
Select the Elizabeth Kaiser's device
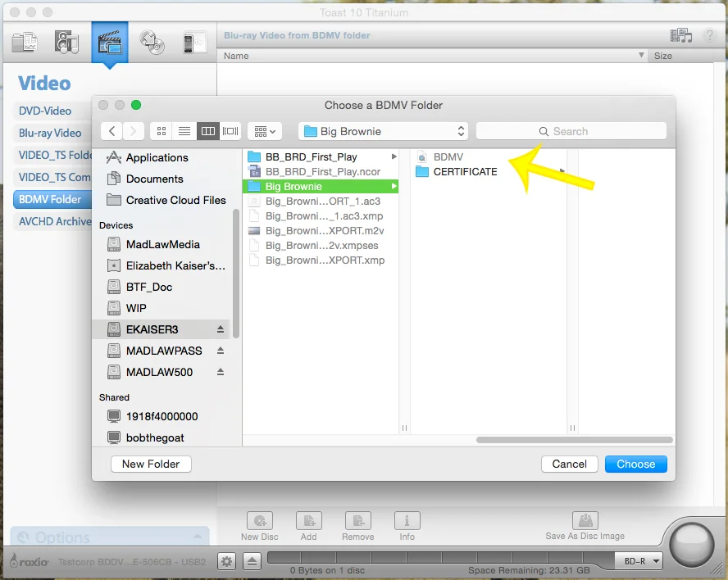(175, 266)
